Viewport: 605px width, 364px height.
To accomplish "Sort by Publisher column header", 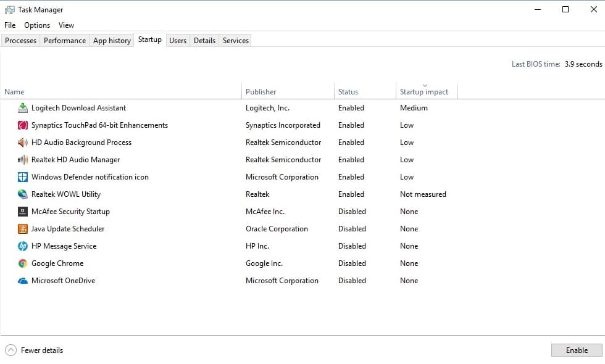I will tap(261, 92).
